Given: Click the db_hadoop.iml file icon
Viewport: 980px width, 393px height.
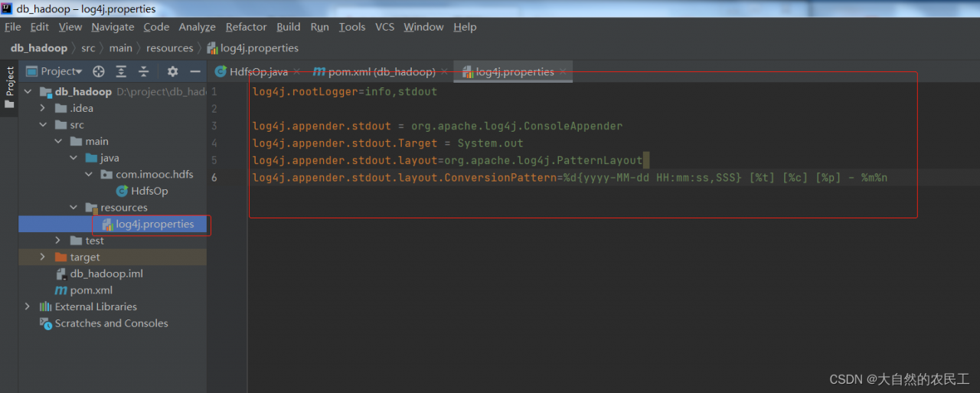Looking at the screenshot, I should click(60, 273).
